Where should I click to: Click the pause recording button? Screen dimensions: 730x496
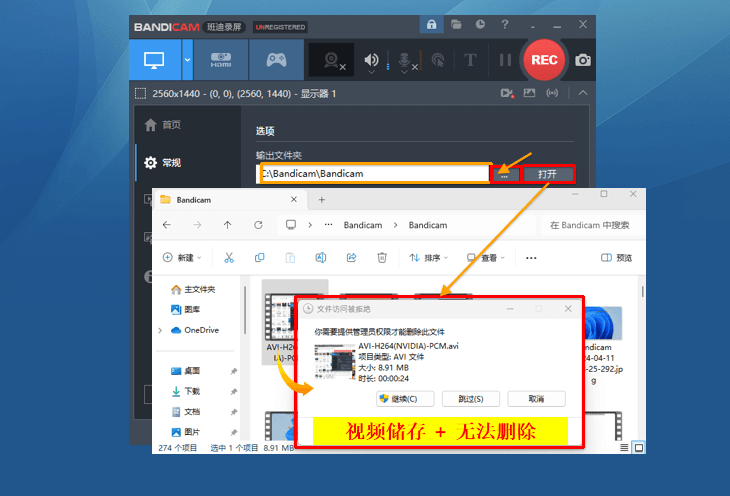click(505, 60)
